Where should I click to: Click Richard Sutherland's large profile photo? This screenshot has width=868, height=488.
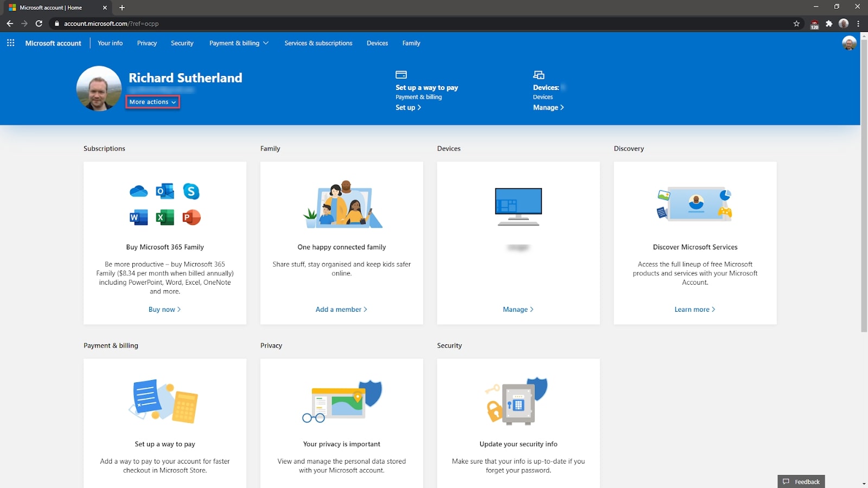[x=99, y=88]
